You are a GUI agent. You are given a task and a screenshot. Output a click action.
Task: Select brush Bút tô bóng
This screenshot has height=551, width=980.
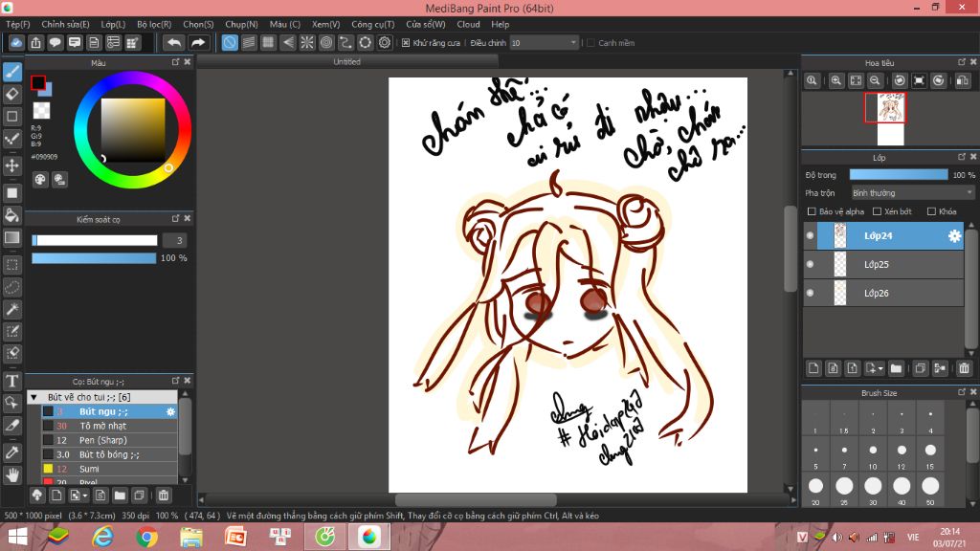coord(109,454)
